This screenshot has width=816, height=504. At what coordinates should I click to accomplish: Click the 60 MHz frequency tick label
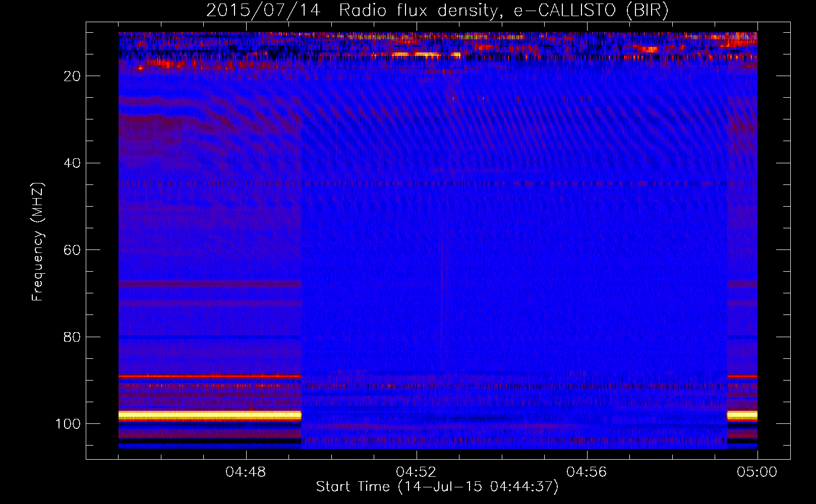(72, 250)
